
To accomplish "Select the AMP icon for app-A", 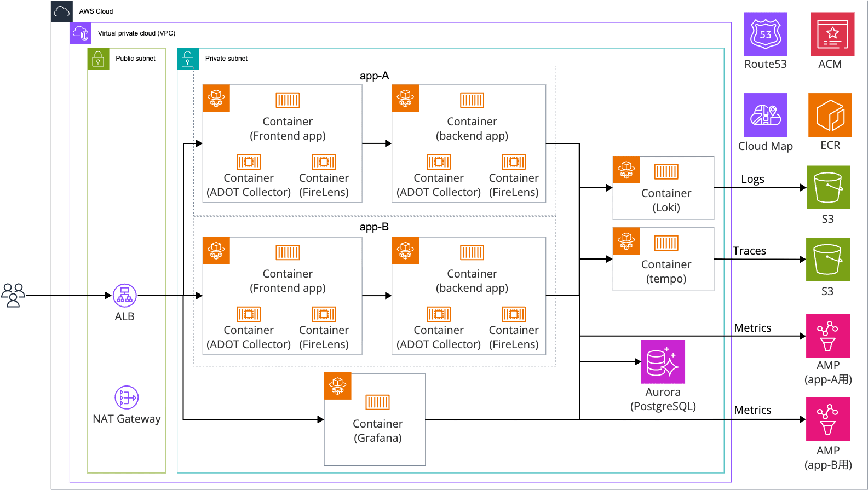I will [x=827, y=336].
